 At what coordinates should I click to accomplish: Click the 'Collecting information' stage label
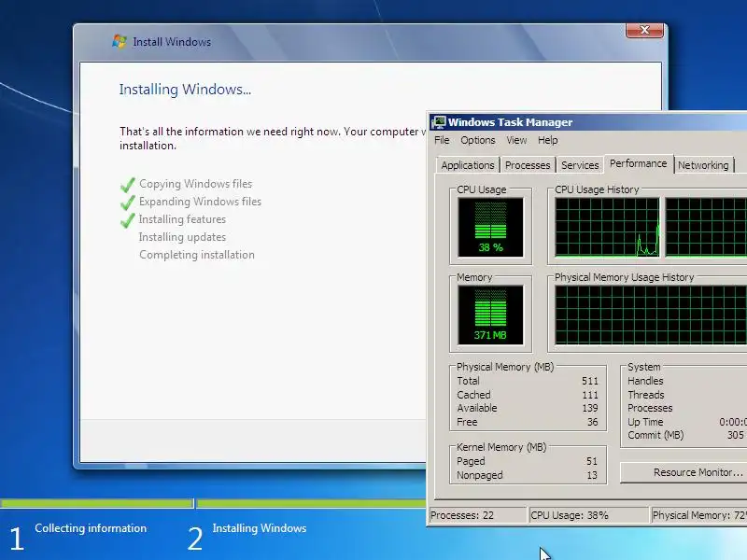point(91,528)
